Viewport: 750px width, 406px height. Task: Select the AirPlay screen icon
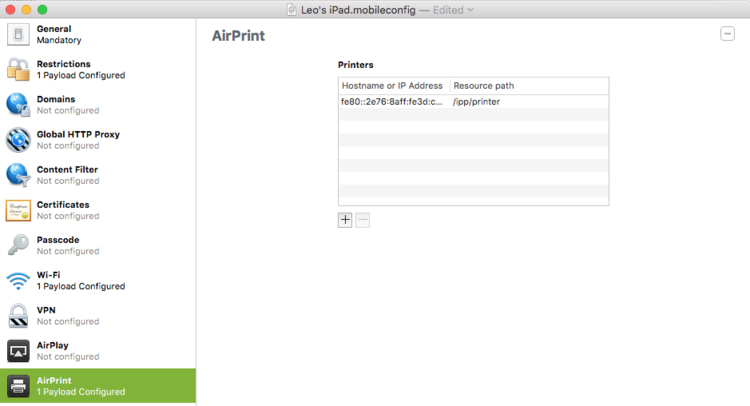point(18,351)
